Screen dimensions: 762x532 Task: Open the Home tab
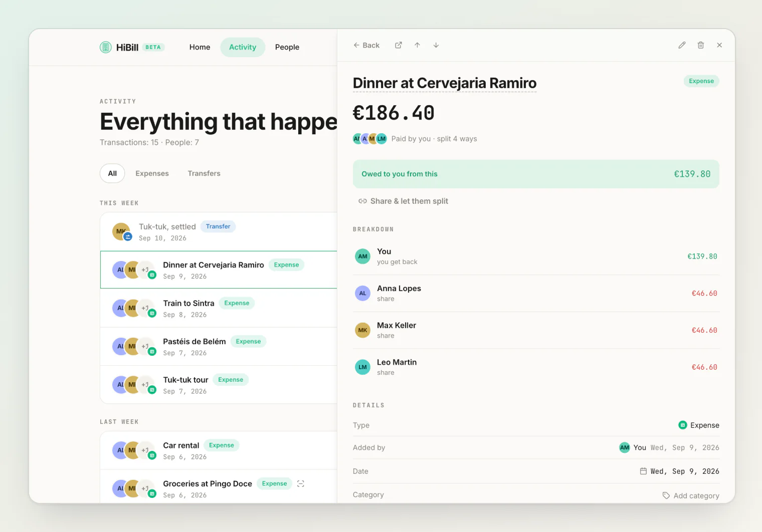[x=200, y=47]
